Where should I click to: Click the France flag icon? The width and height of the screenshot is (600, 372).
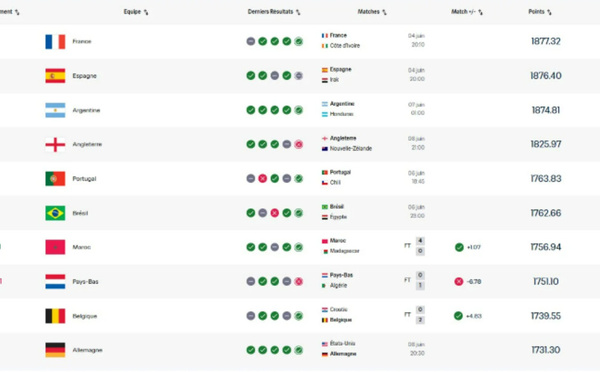[x=55, y=42]
